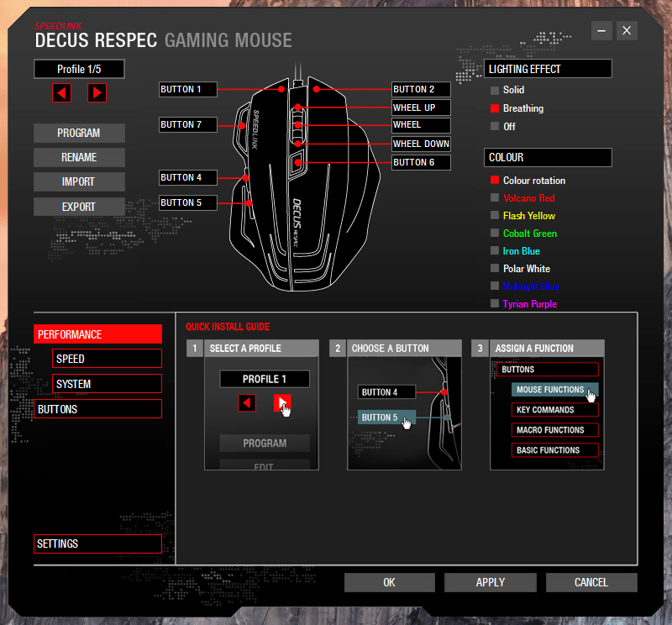Pick the Midnight Blue colour option
Image resolution: width=672 pixels, height=625 pixels.
tap(495, 286)
